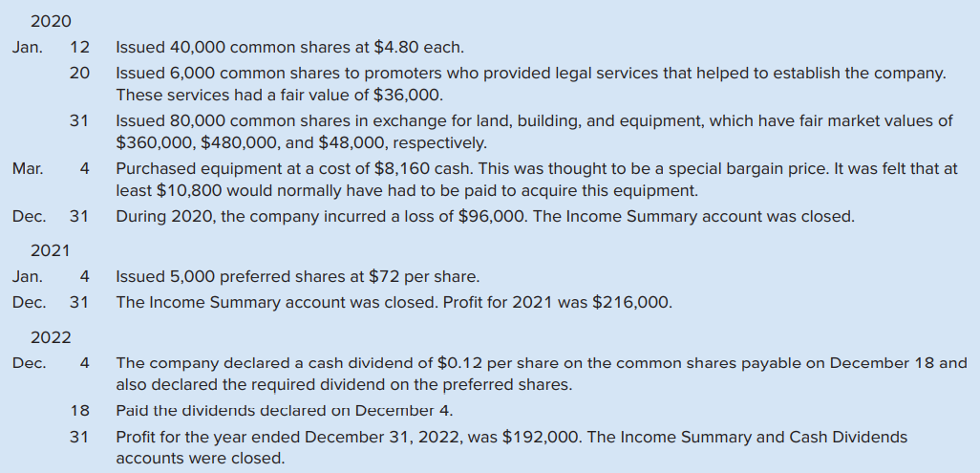Click the Jan. 12 entry about 40,000 common shares
The width and height of the screenshot is (980, 473).
click(x=290, y=48)
